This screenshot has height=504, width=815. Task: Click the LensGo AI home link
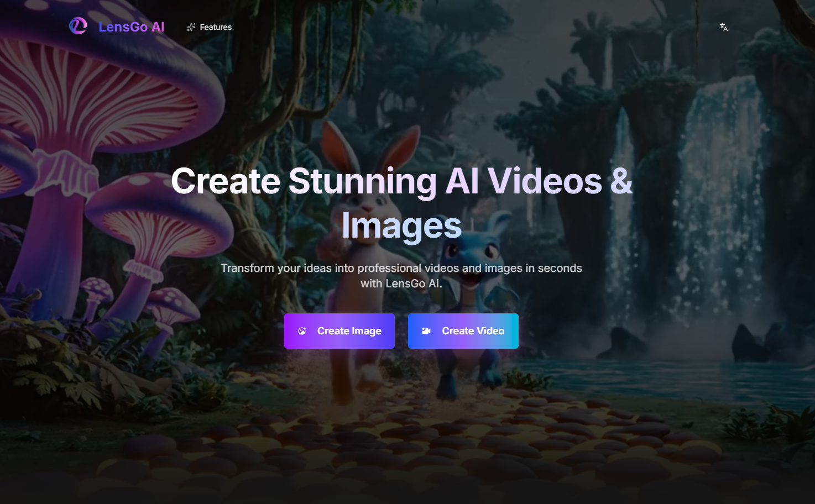click(x=117, y=26)
